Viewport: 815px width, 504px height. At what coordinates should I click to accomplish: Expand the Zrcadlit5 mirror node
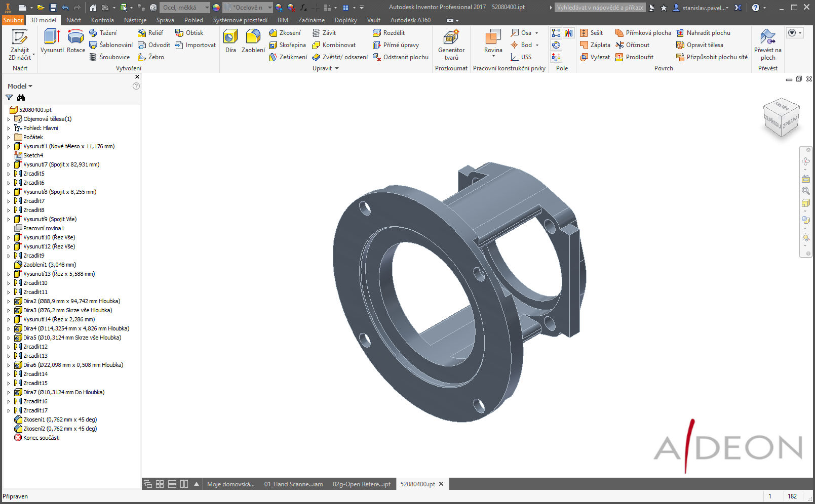click(x=8, y=174)
